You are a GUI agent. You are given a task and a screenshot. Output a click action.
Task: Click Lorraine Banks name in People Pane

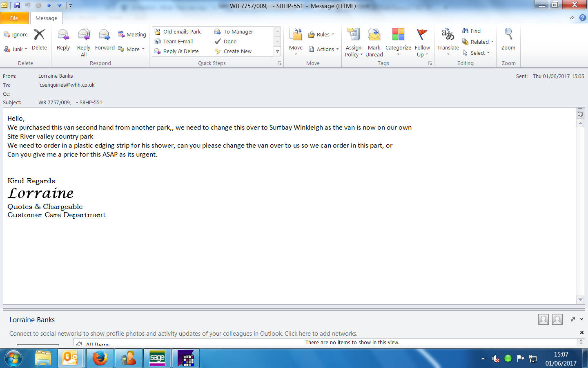click(32, 320)
